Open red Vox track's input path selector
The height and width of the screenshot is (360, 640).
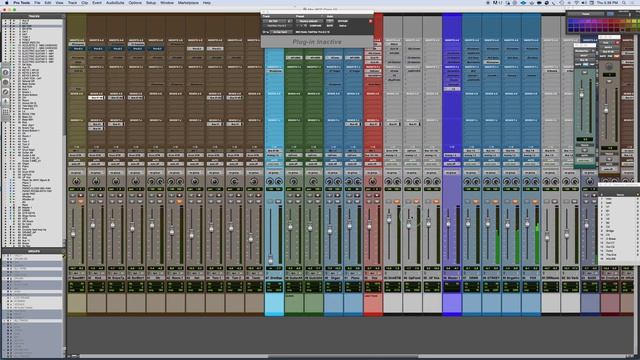pos(373,150)
